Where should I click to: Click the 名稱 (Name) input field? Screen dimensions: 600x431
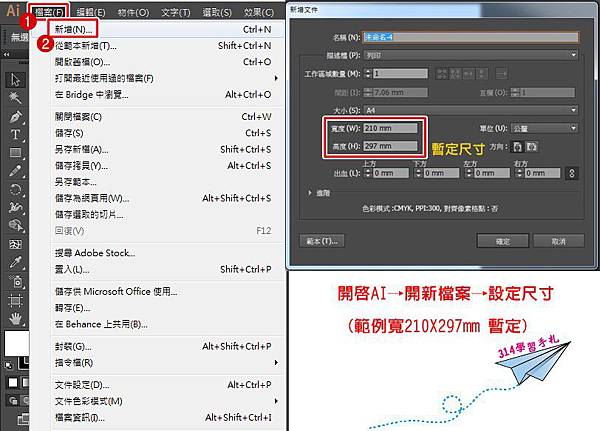[471, 37]
